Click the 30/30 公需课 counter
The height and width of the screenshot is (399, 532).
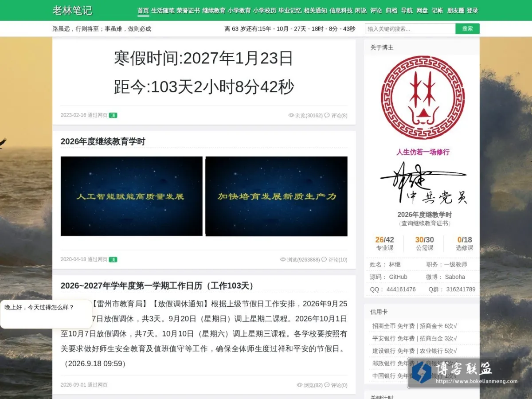[x=424, y=244]
